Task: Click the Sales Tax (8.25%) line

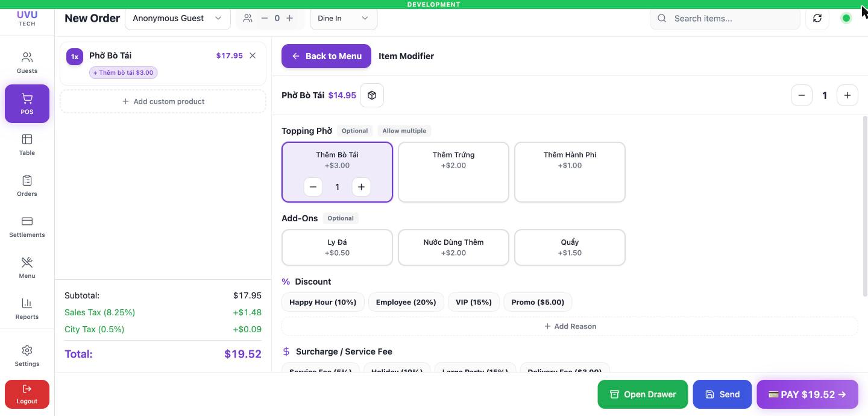Action: click(163, 312)
